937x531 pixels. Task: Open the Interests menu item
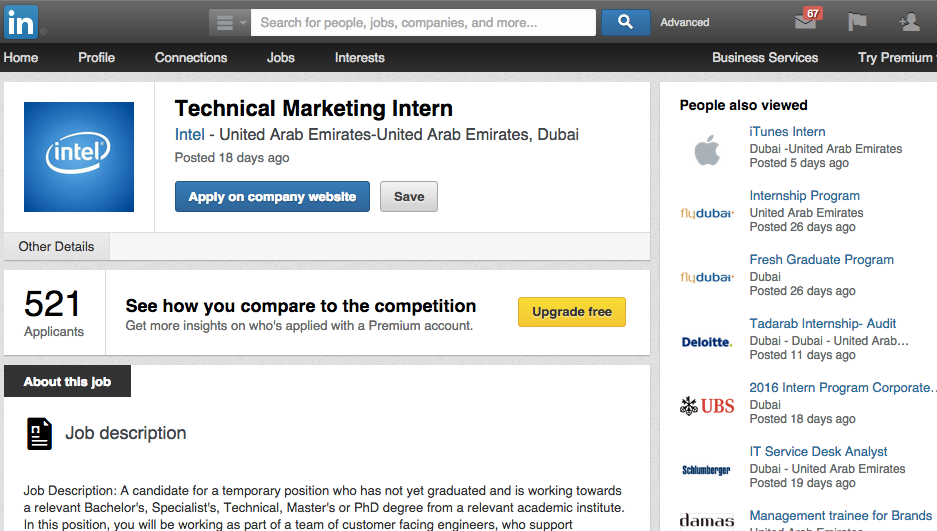pyautogui.click(x=360, y=57)
